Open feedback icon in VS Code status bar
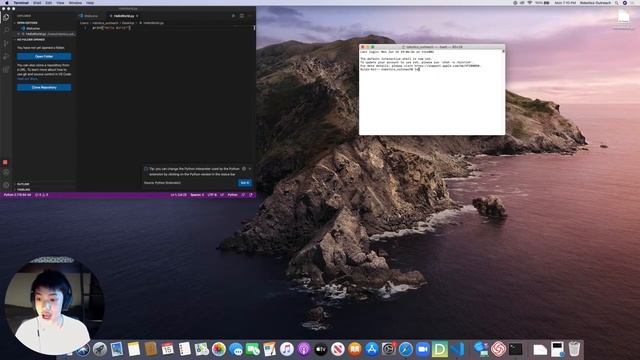The height and width of the screenshot is (360, 640). [243, 195]
